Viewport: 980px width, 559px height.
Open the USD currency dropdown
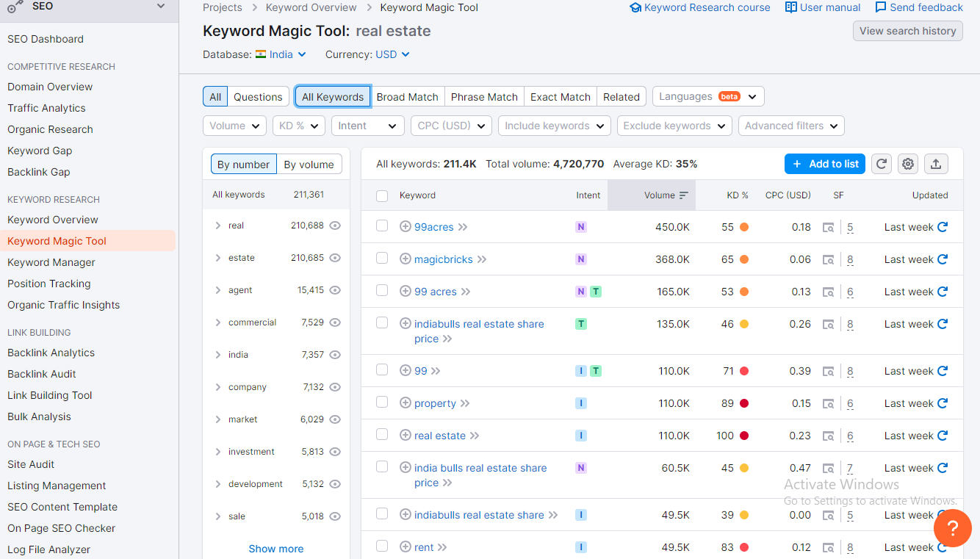click(392, 54)
